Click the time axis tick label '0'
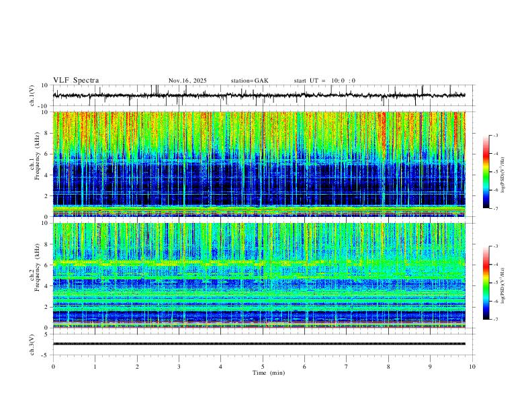Image resolution: width=532 pixels, height=411 pixels. tap(53, 367)
